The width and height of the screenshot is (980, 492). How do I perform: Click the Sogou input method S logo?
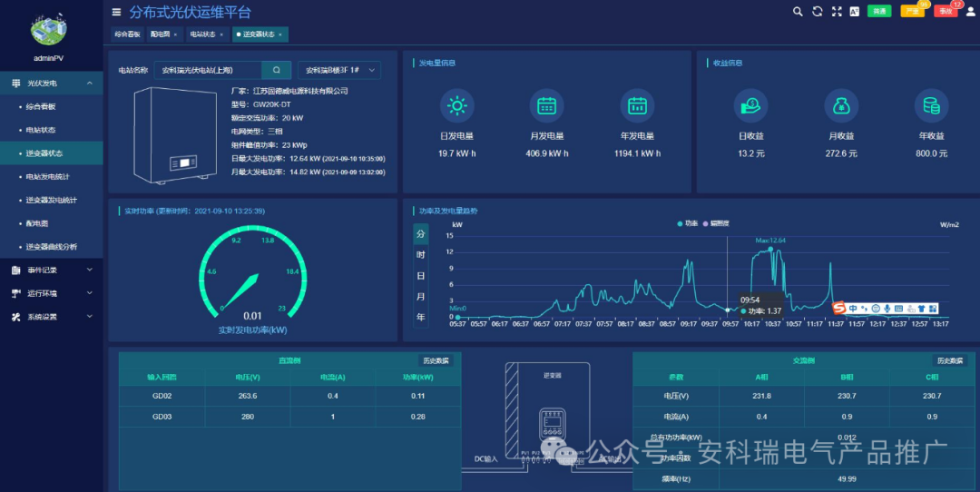(x=838, y=309)
